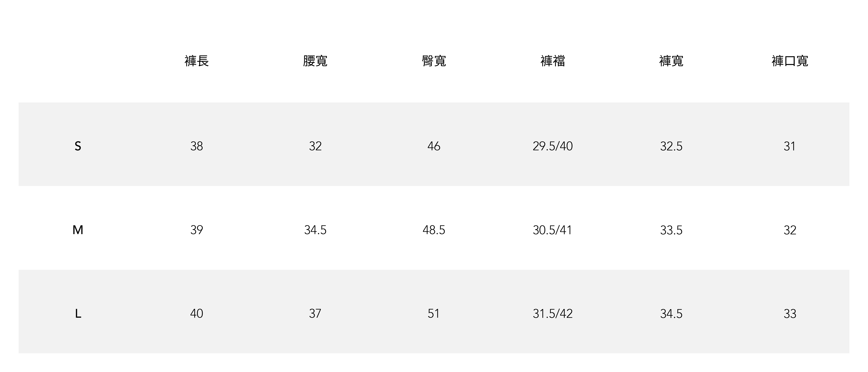Click the 腰寬 column header

point(315,61)
